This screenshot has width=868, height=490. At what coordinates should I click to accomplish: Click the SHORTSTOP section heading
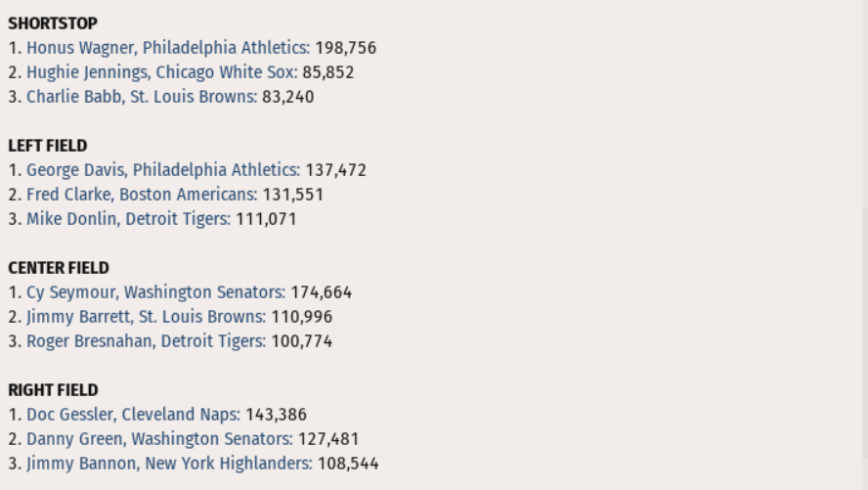coord(53,23)
